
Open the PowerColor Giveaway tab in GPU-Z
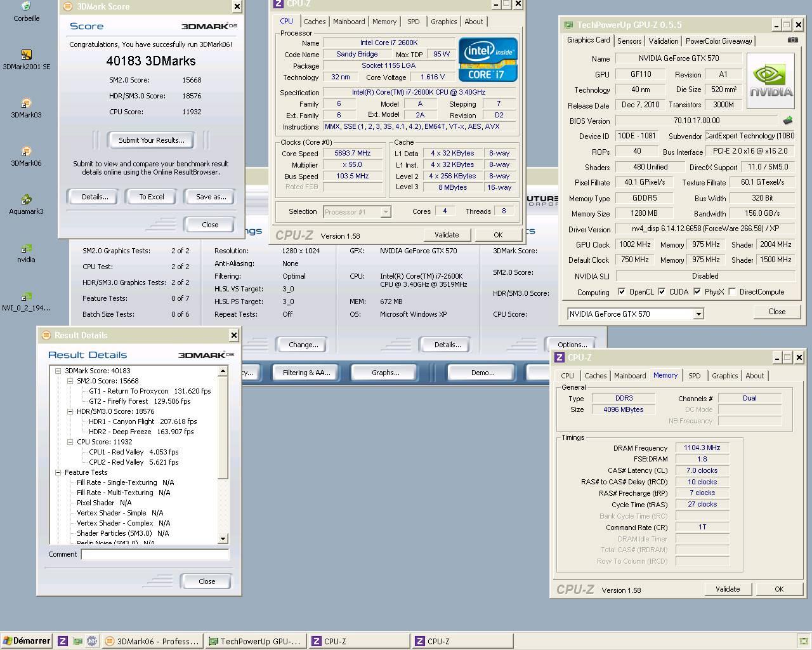pyautogui.click(x=719, y=41)
